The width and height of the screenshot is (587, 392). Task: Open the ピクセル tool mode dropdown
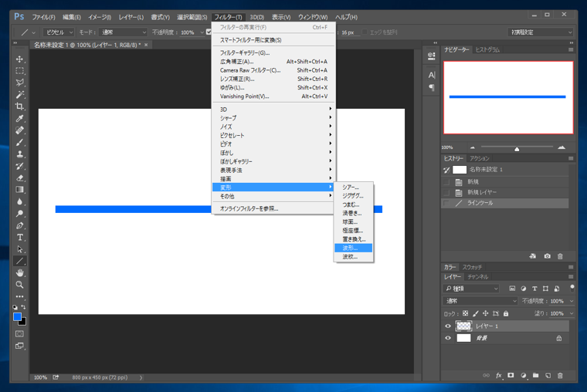(59, 32)
